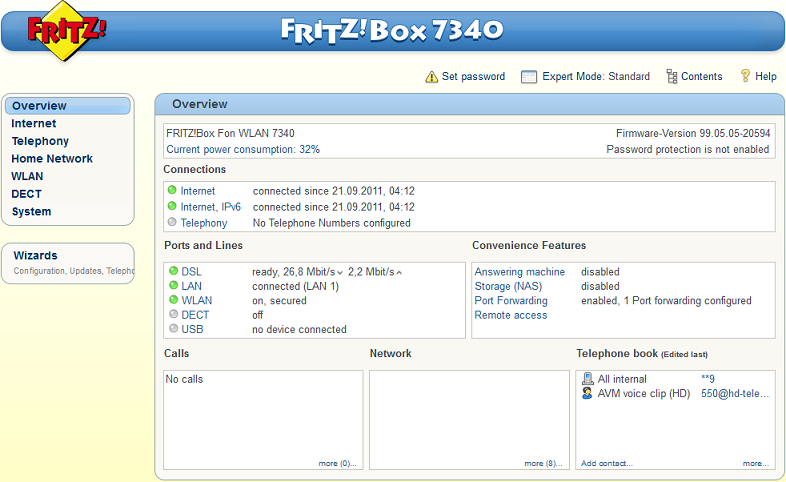Click more (0)... in the Calls box
The image size is (786, 482).
tap(337, 463)
